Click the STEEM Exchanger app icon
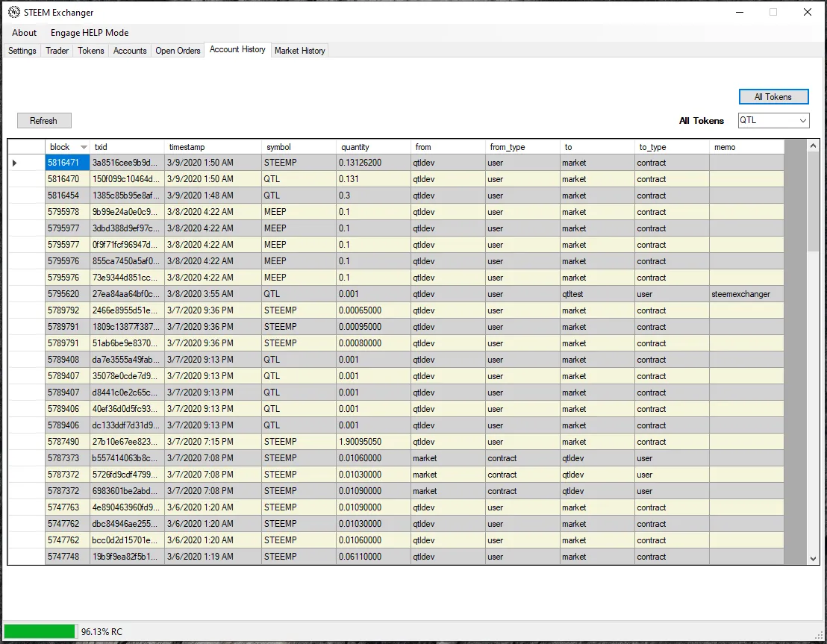 13,12
